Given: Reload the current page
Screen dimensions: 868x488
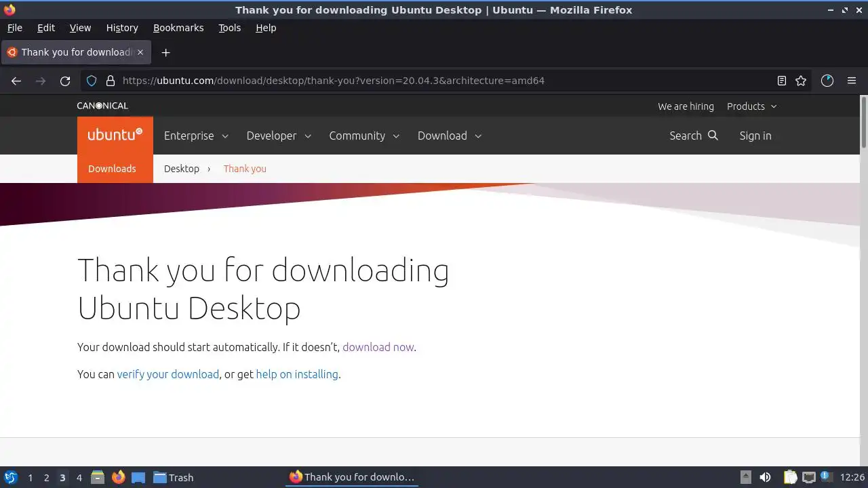Looking at the screenshot, I should coord(65,81).
